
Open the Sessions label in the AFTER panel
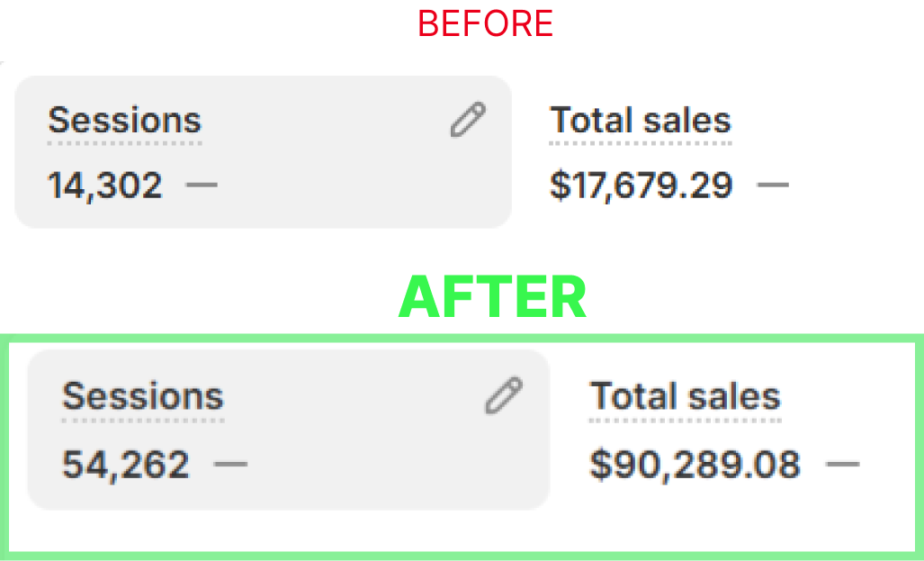pyautogui.click(x=143, y=396)
